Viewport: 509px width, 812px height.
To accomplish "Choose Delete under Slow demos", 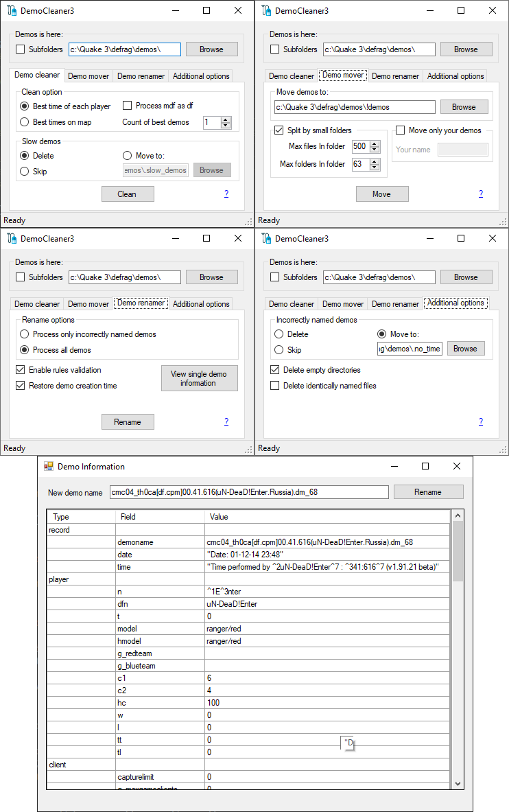I will [24, 155].
